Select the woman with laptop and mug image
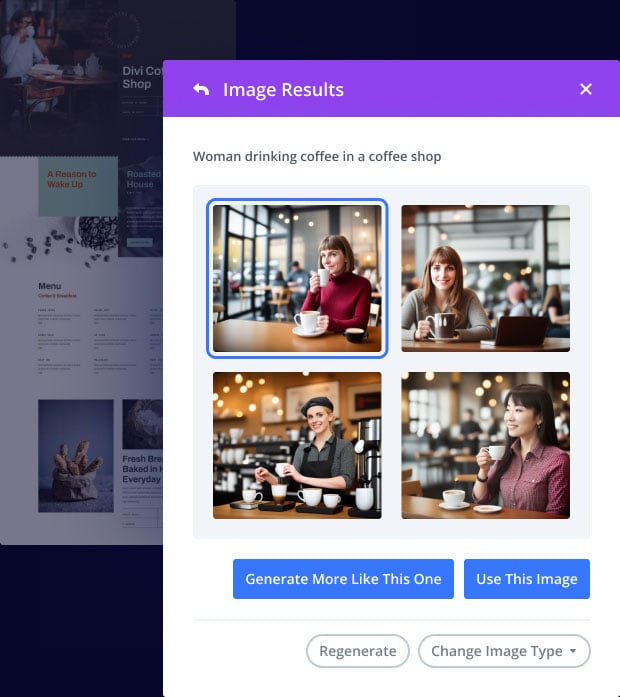Image resolution: width=620 pixels, height=697 pixels. coord(485,278)
